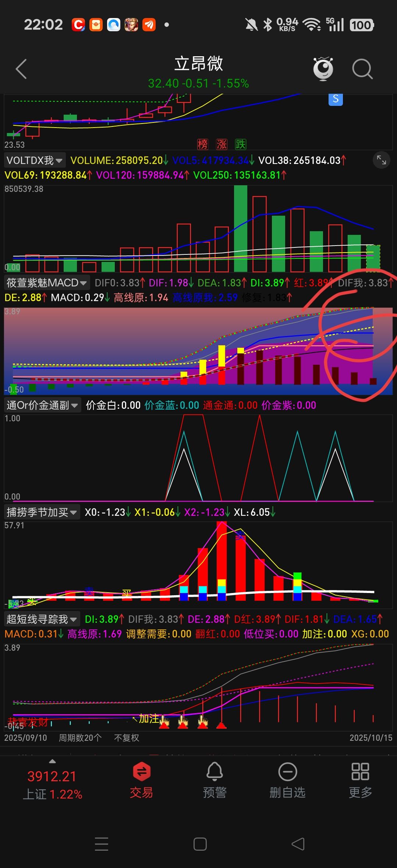Tap price line 32.40 -0.51 -1.55%
Image resolution: width=397 pixels, height=868 pixels.
click(199, 83)
